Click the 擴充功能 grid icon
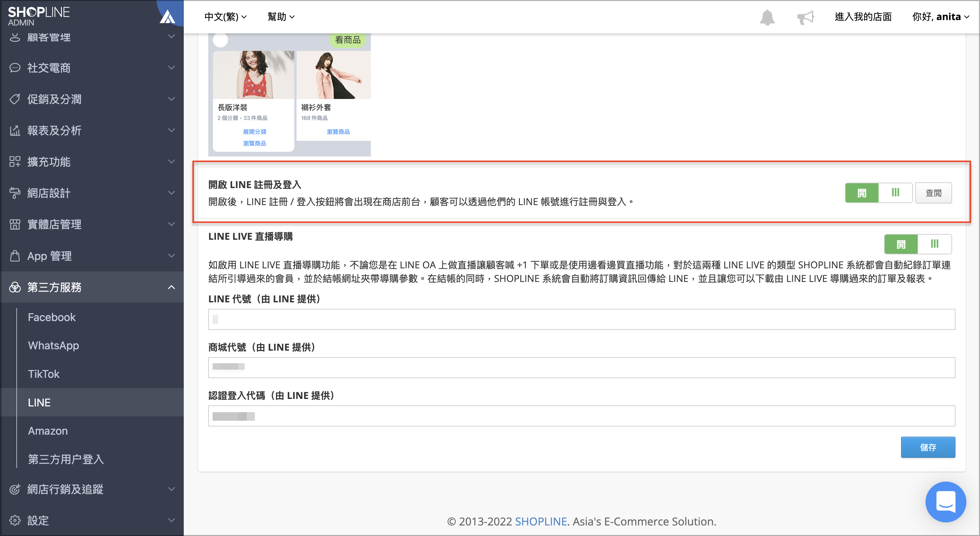This screenshot has width=980, height=536. 15,162
